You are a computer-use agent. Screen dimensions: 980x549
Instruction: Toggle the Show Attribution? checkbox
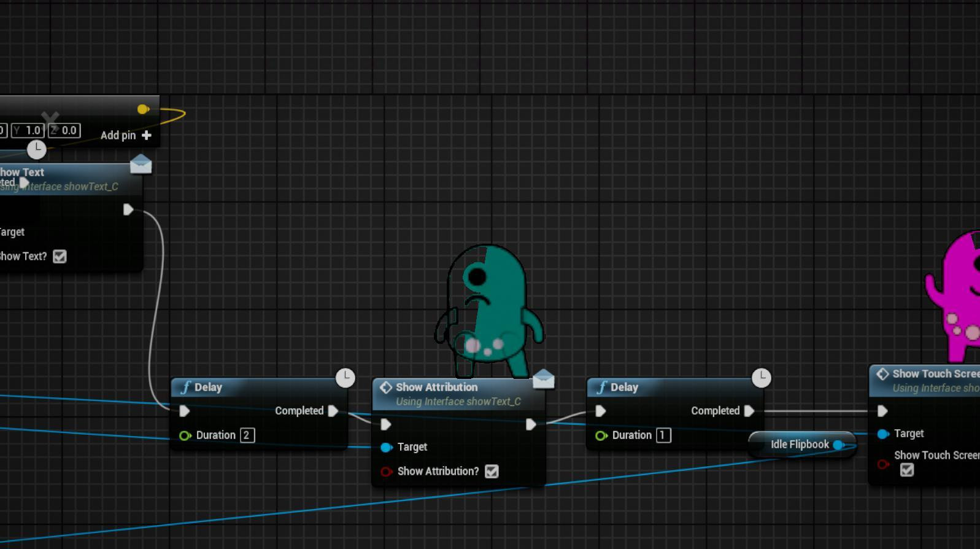(x=492, y=471)
